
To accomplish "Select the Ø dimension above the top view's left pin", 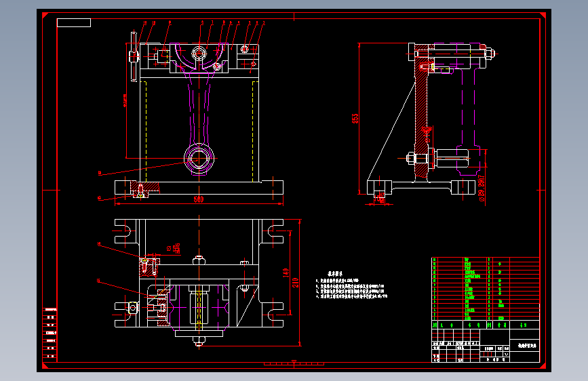I will pos(174,248).
